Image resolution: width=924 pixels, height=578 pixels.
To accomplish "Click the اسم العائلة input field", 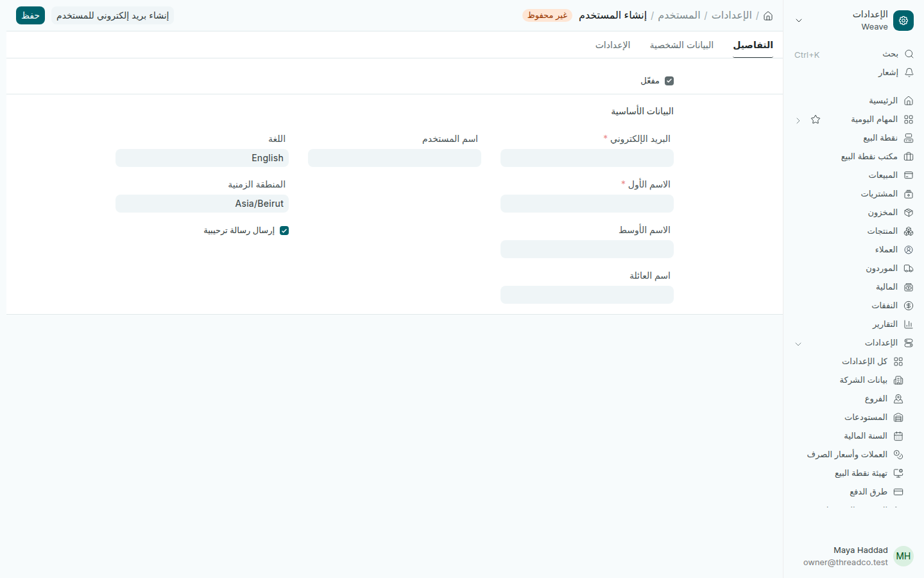I will pos(587,295).
